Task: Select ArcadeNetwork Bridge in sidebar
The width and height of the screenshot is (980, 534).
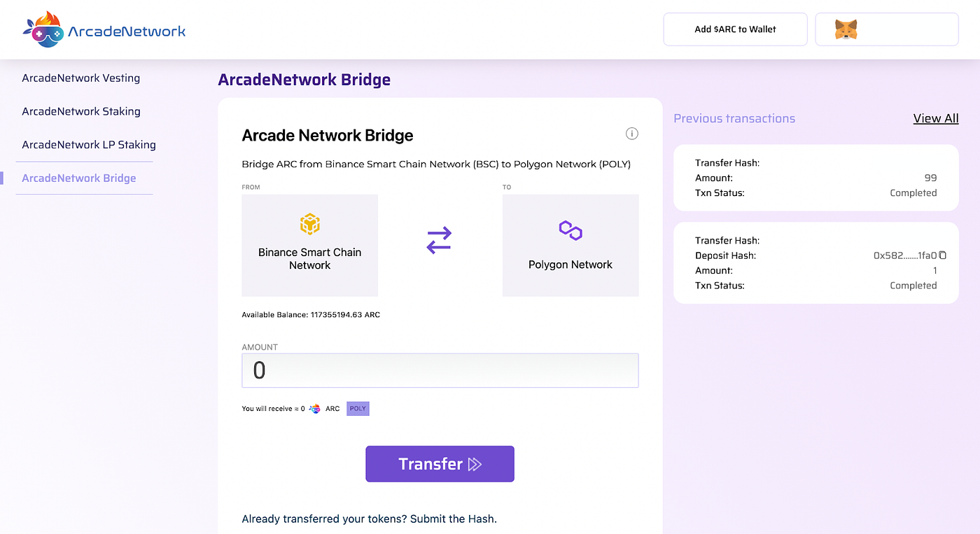Action: 79,178
